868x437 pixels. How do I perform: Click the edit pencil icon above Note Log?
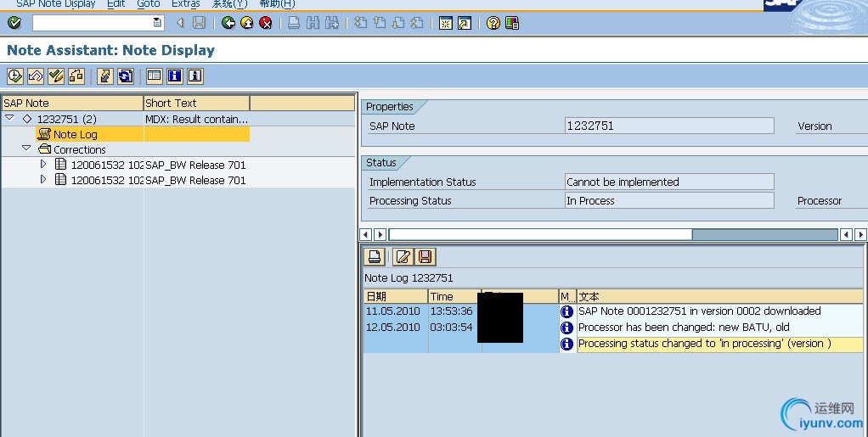[404, 257]
